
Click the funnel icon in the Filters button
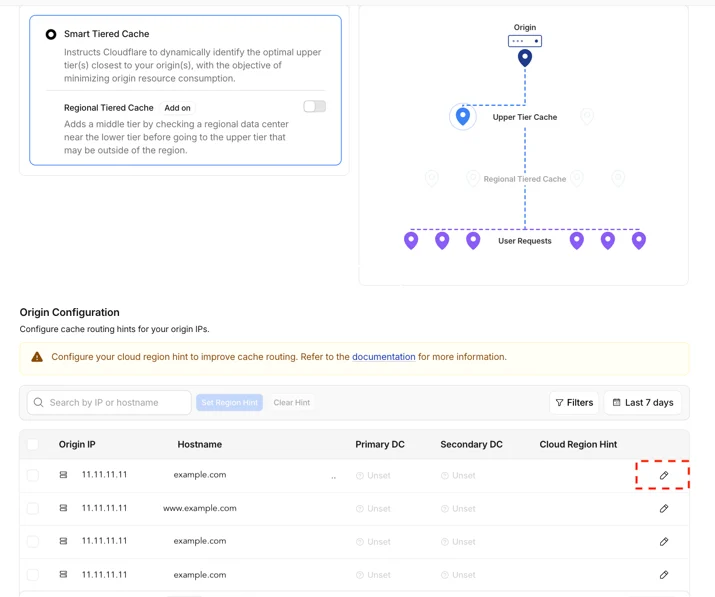coord(560,403)
